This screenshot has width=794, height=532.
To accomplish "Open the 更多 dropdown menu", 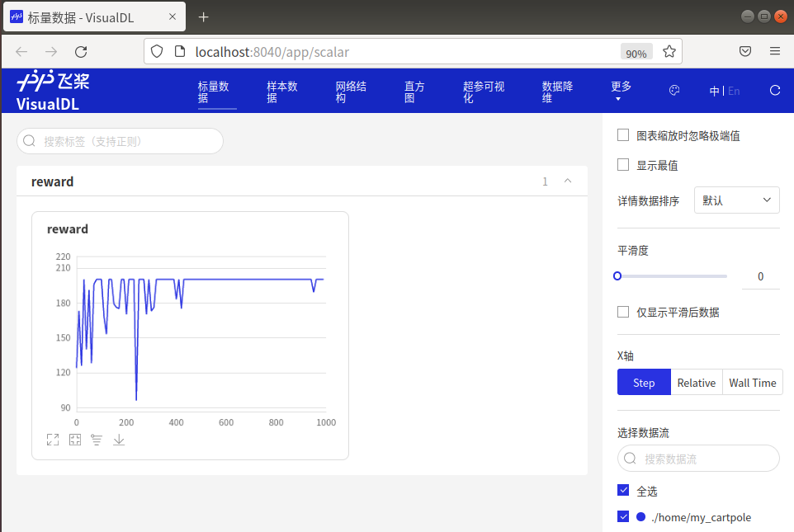I will click(621, 91).
